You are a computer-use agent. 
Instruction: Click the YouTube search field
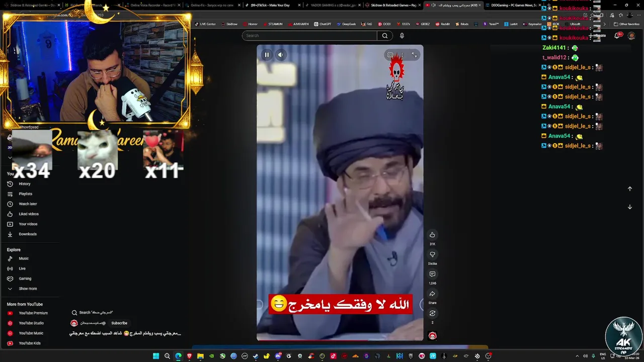tap(309, 36)
